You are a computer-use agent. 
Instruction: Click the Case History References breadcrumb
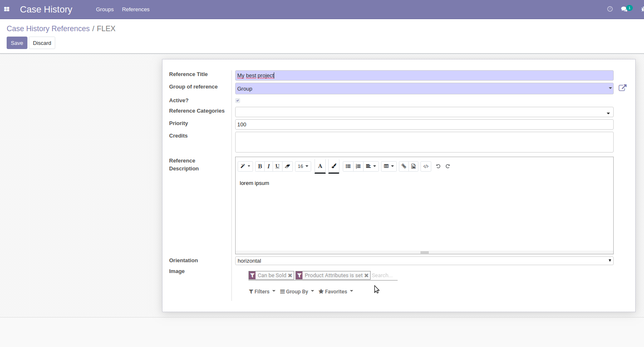[48, 29]
